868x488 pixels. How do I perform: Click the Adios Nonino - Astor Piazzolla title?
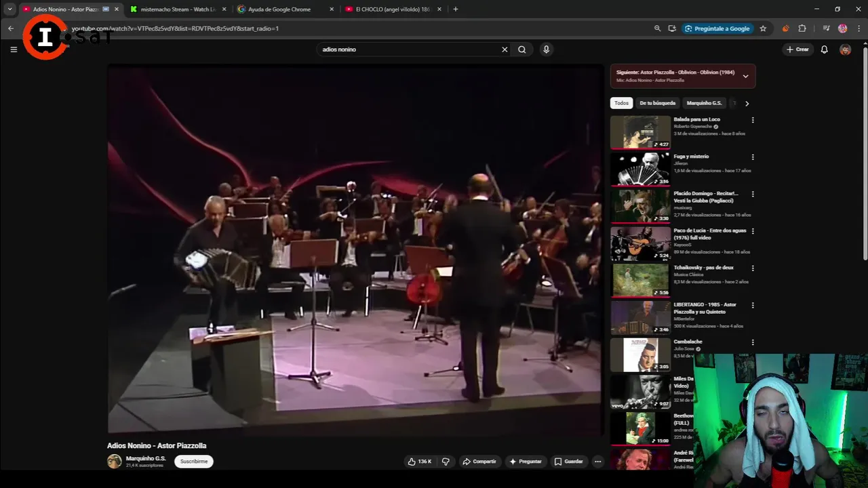point(157,446)
